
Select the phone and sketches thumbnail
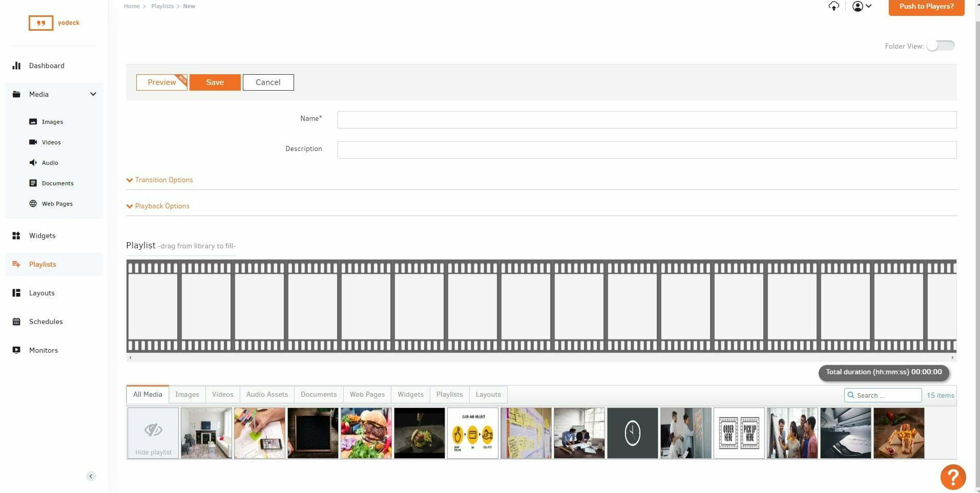[260, 433]
